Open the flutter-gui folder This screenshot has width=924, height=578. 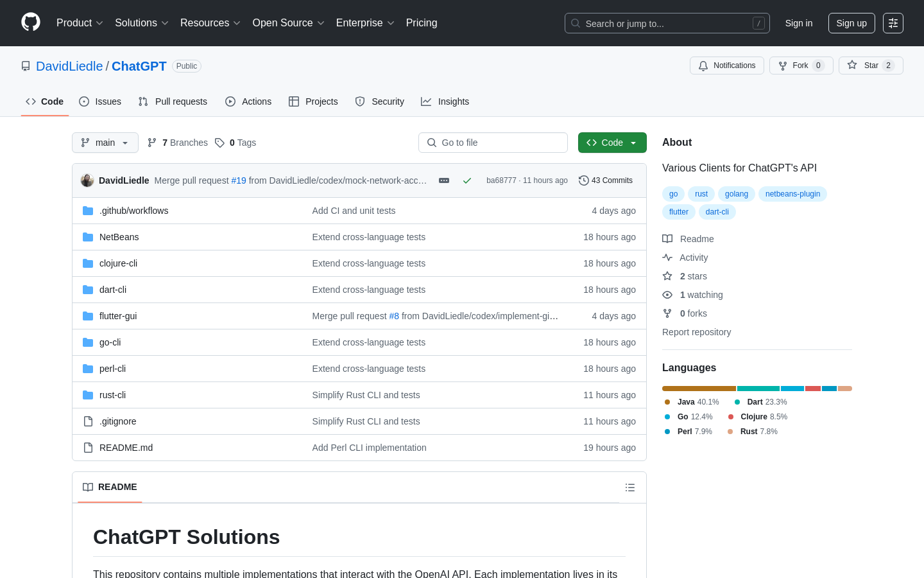[118, 316]
